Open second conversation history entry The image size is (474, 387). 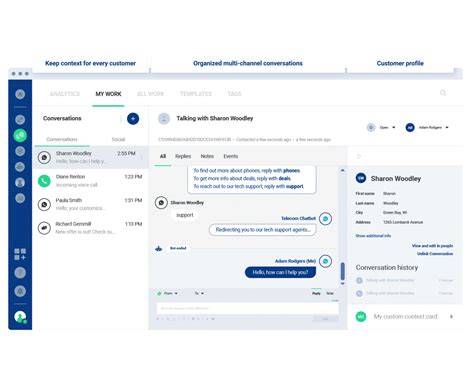pos(404,293)
